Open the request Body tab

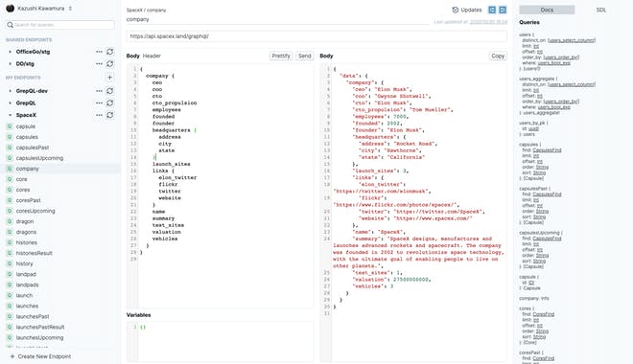click(132, 56)
